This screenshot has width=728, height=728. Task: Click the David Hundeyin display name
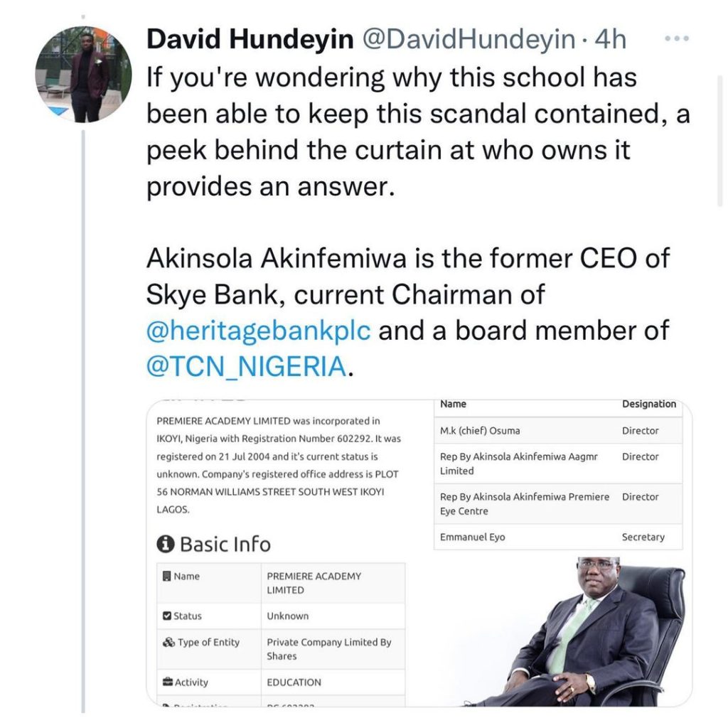(x=250, y=40)
